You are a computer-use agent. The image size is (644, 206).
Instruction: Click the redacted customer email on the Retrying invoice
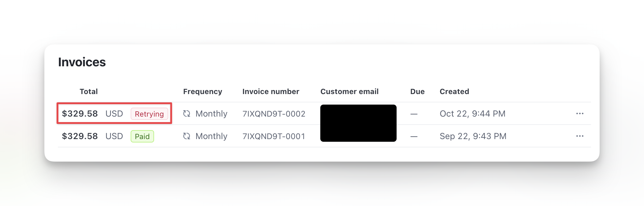click(x=358, y=114)
